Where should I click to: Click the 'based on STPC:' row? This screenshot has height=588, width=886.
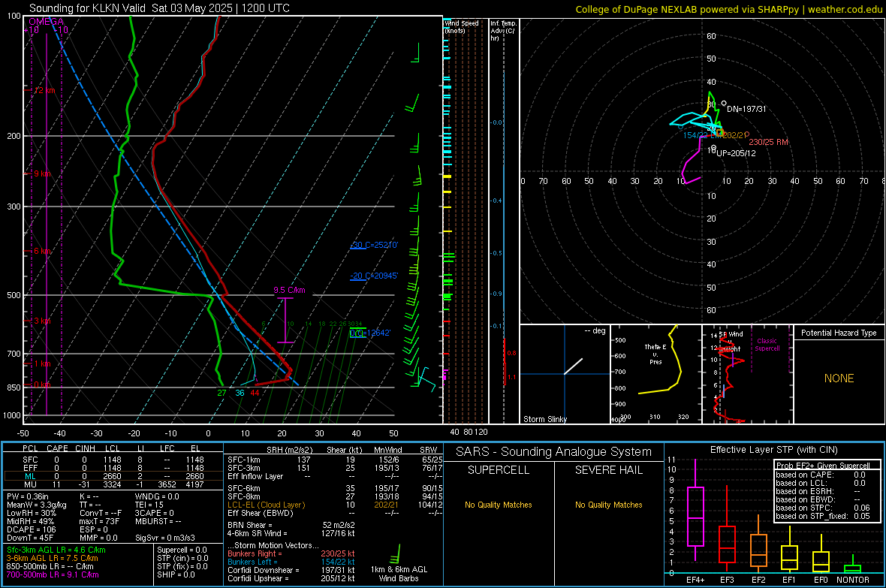coord(823,508)
